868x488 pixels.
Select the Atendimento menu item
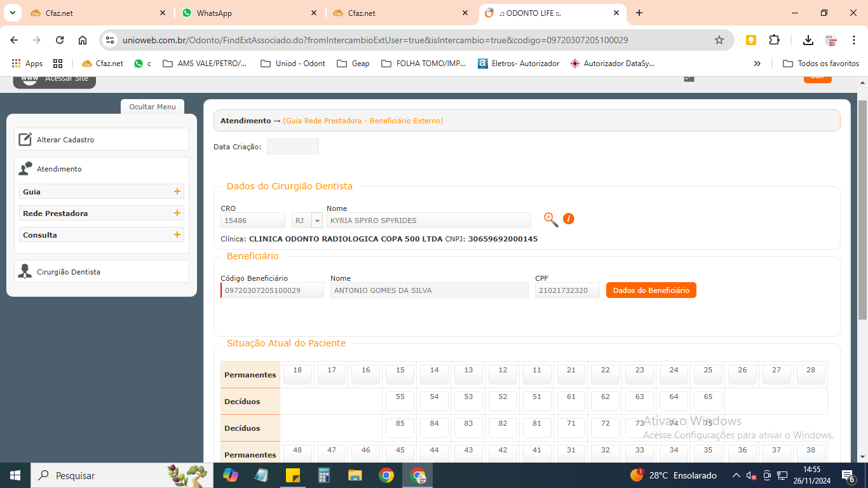pos(59,169)
